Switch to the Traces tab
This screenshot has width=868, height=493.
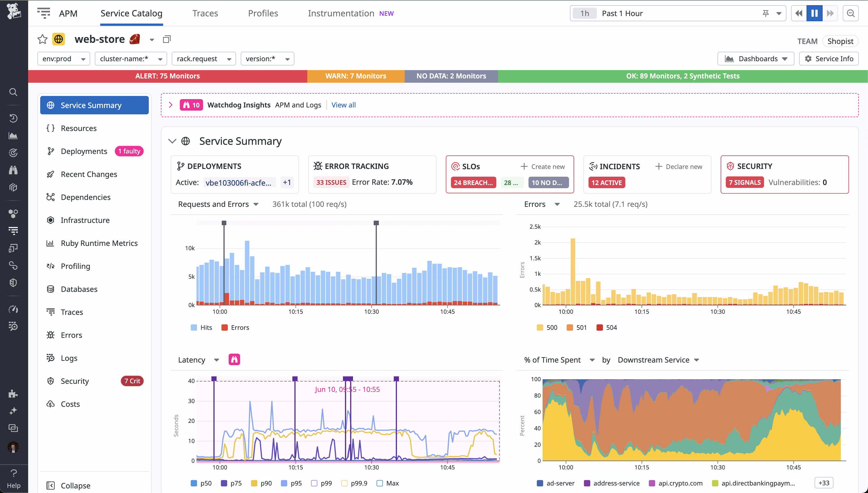pyautogui.click(x=205, y=13)
